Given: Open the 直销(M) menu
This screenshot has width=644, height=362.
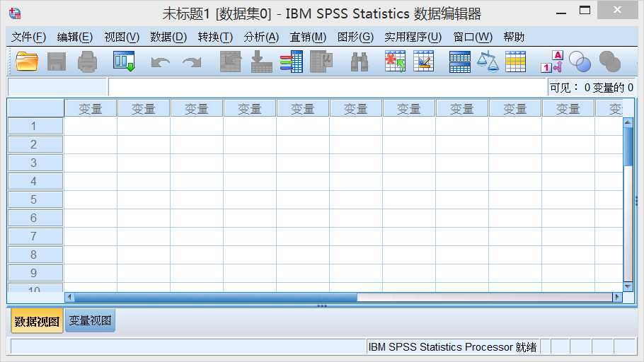Looking at the screenshot, I should pyautogui.click(x=308, y=37).
